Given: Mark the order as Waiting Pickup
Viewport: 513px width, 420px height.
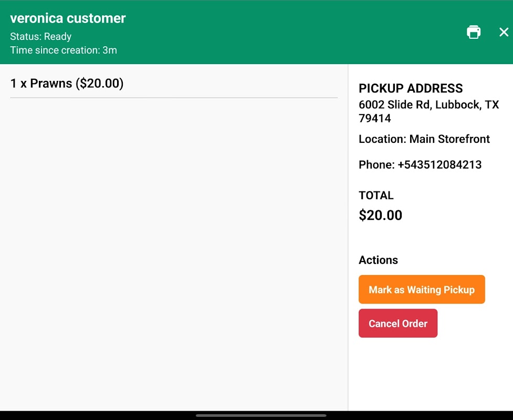Looking at the screenshot, I should (x=422, y=289).
